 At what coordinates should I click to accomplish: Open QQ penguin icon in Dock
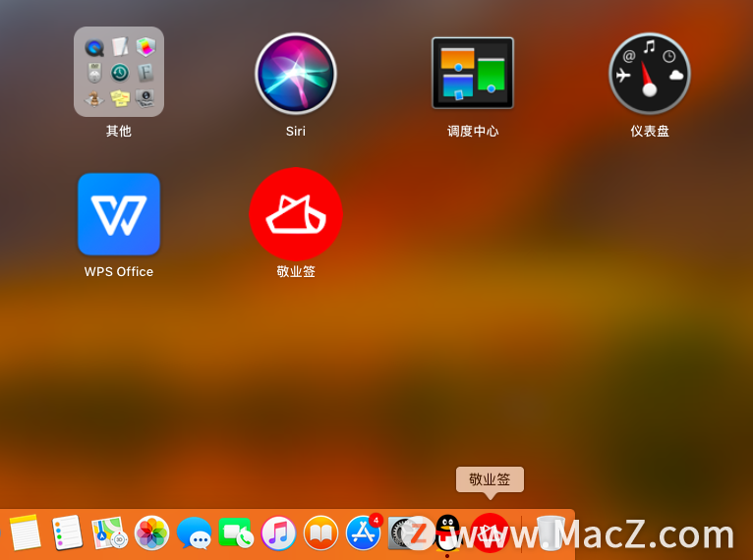447,532
